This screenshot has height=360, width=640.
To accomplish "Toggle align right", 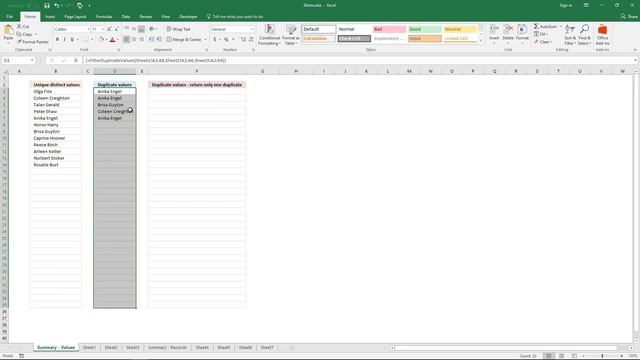I will click(142, 40).
